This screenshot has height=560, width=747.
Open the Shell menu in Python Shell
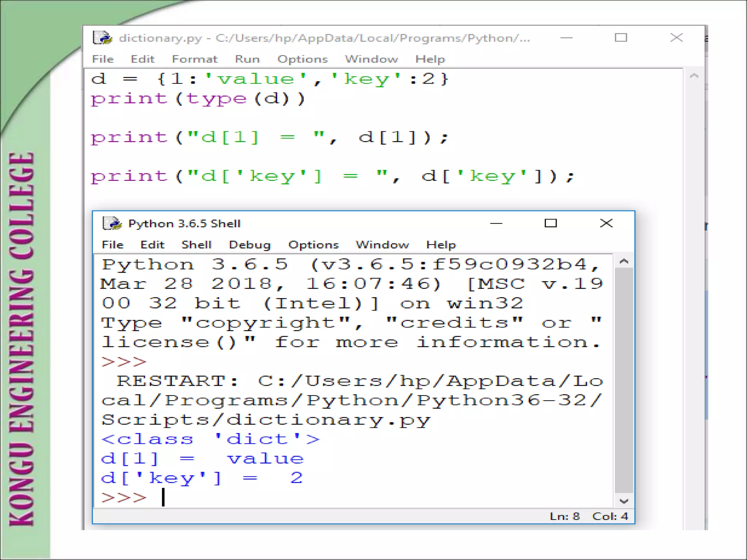tap(196, 245)
